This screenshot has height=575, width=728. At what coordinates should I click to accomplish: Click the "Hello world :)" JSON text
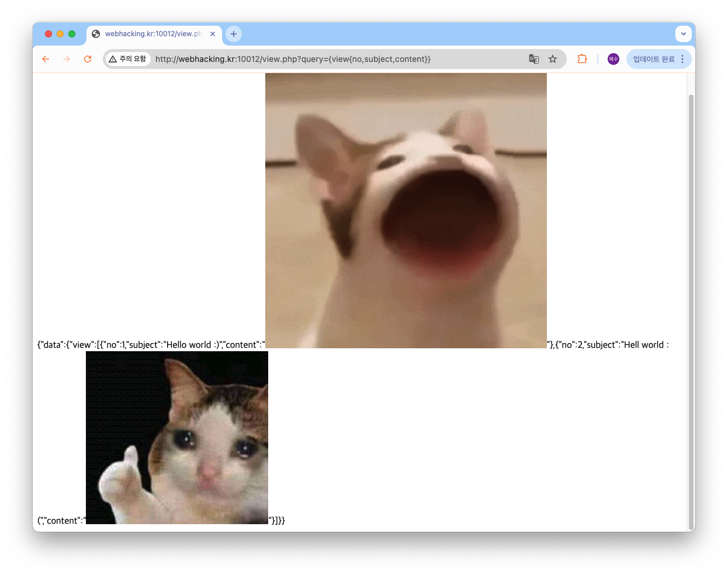192,345
